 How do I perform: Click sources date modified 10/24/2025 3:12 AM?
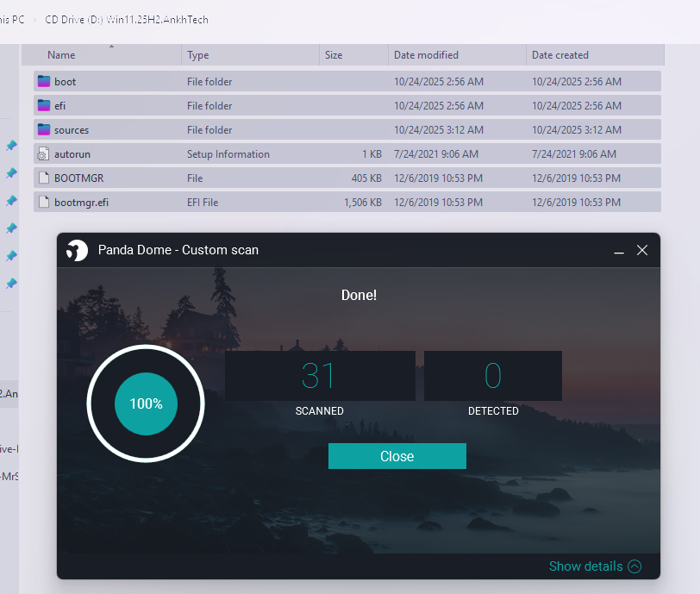pyautogui.click(x=439, y=130)
